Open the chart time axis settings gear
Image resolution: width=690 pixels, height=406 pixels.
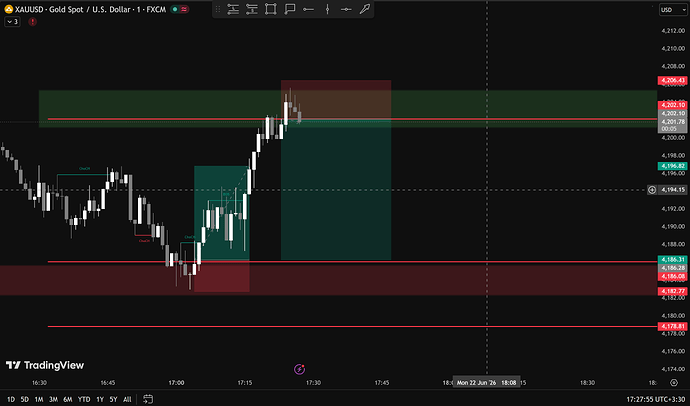pyautogui.click(x=674, y=383)
